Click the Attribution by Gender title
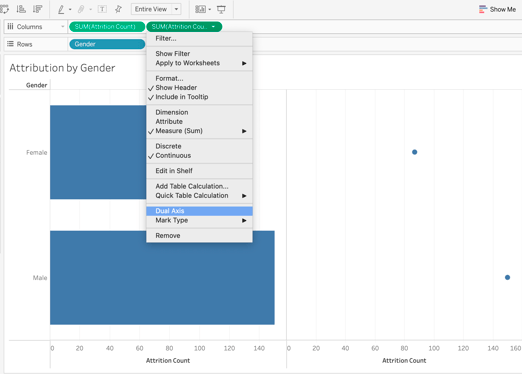The image size is (522, 374). 62,68
